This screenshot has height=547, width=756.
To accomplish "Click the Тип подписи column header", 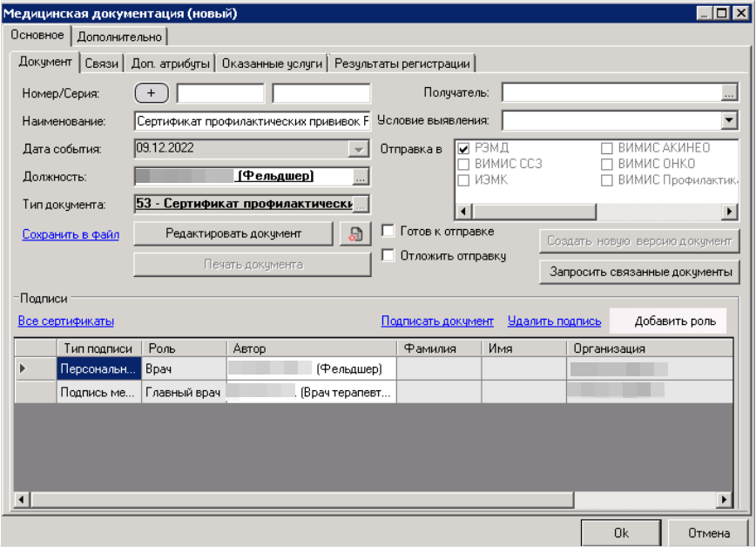I will (98, 348).
